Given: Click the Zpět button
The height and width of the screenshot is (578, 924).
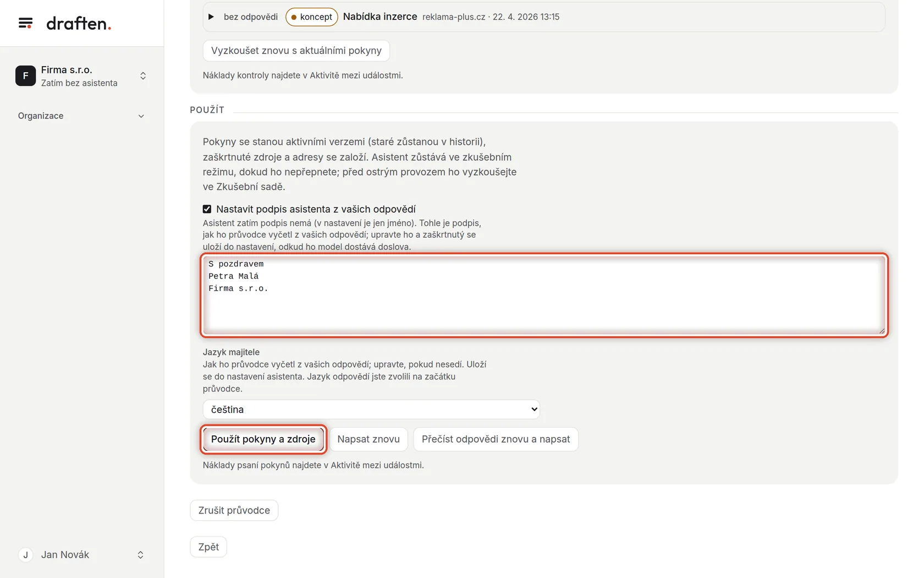Looking at the screenshot, I should [x=208, y=547].
